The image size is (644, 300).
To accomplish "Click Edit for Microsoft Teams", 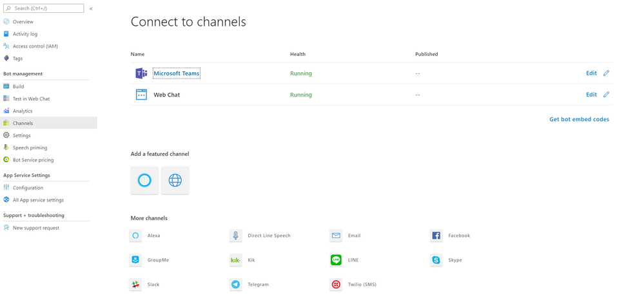I will click(591, 73).
